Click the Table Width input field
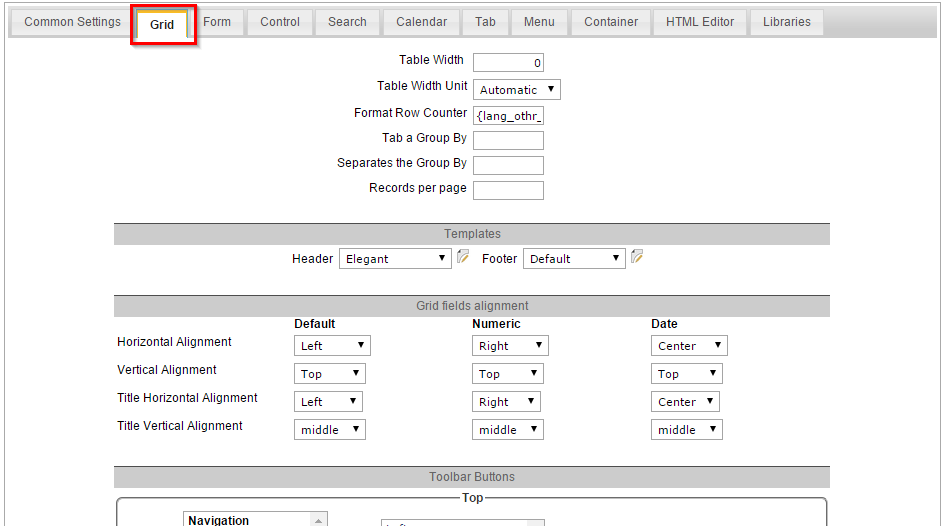This screenshot has height=526, width=947. (508, 63)
